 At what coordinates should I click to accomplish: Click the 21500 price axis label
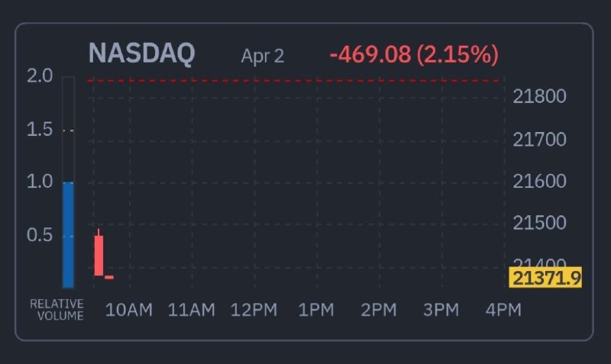[539, 223]
